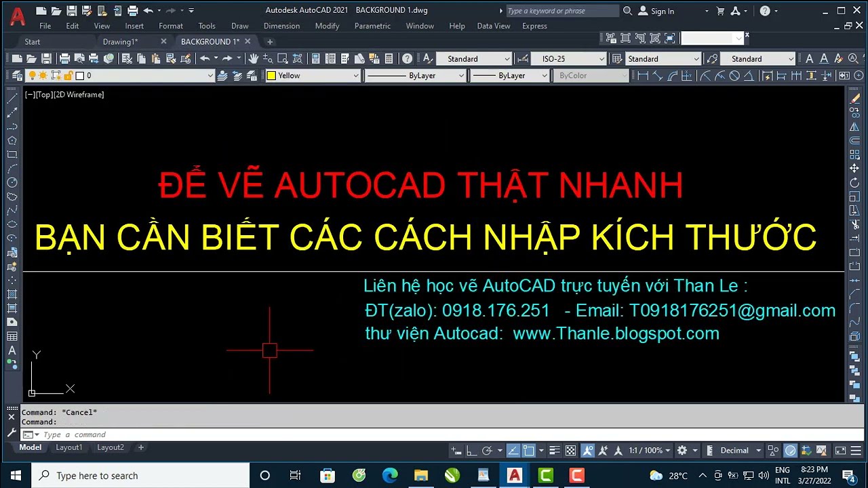This screenshot has height=488, width=868.
Task: Click the Undo arrow
Action: tap(205, 59)
